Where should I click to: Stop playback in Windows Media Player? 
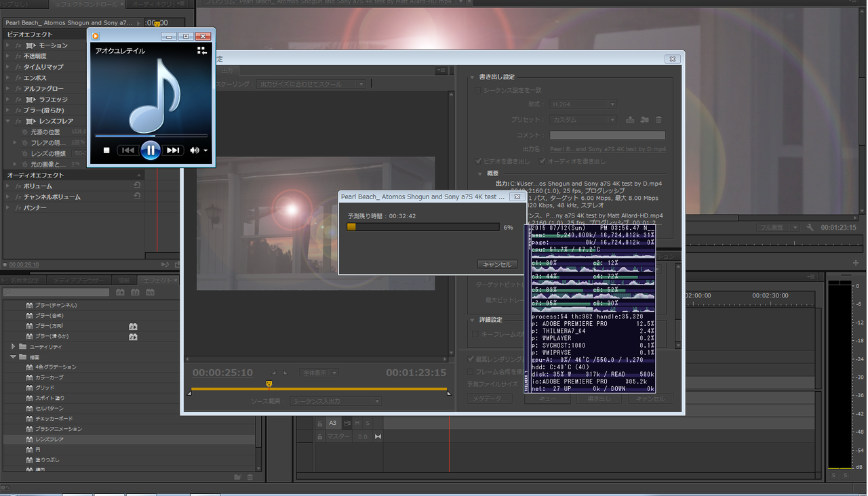106,150
